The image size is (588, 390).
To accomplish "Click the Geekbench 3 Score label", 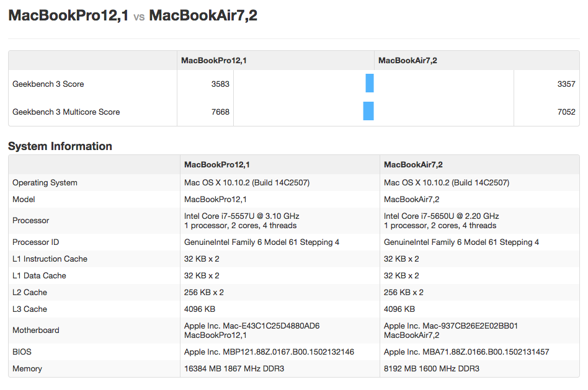I will click(x=48, y=84).
